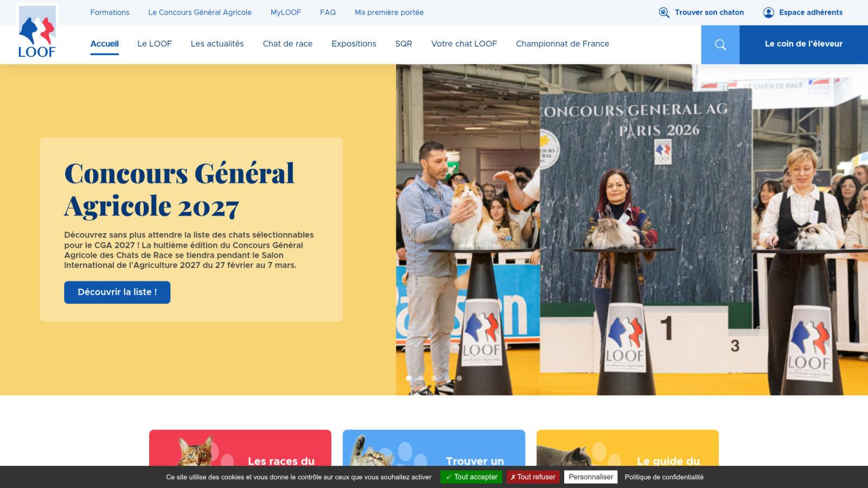The image size is (868, 488).
Task: Open the yellow Le guide du card
Action: tap(628, 448)
